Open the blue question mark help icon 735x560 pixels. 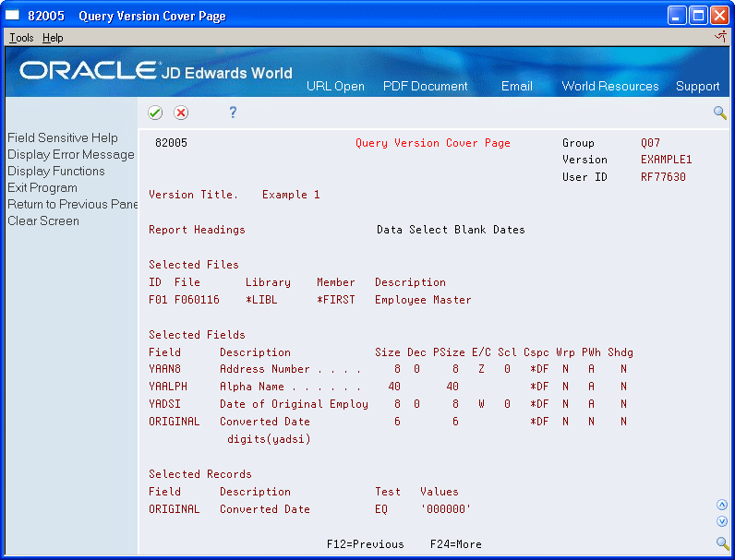coord(233,113)
